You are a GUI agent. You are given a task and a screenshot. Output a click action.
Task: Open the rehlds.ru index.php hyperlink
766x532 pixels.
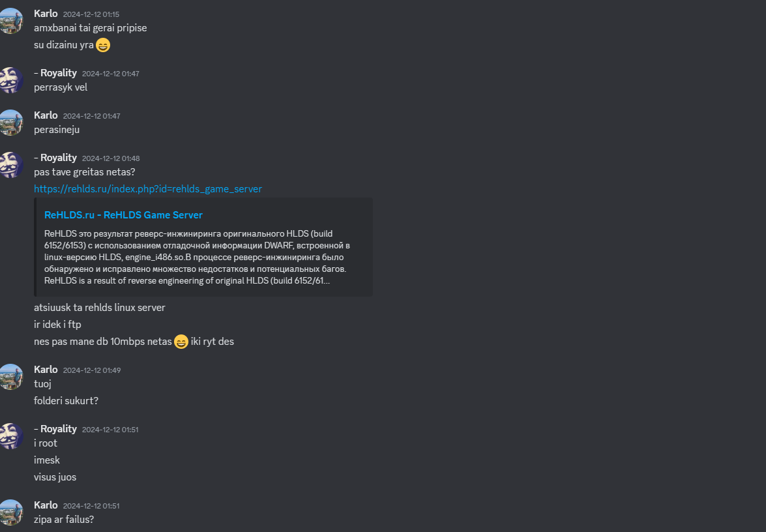(147, 188)
